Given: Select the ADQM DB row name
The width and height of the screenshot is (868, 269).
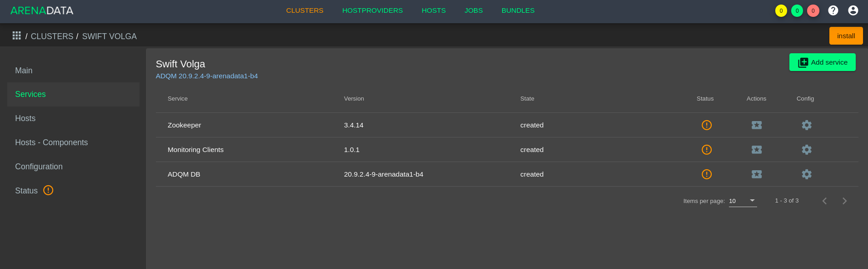Looking at the screenshot, I should click(x=184, y=174).
